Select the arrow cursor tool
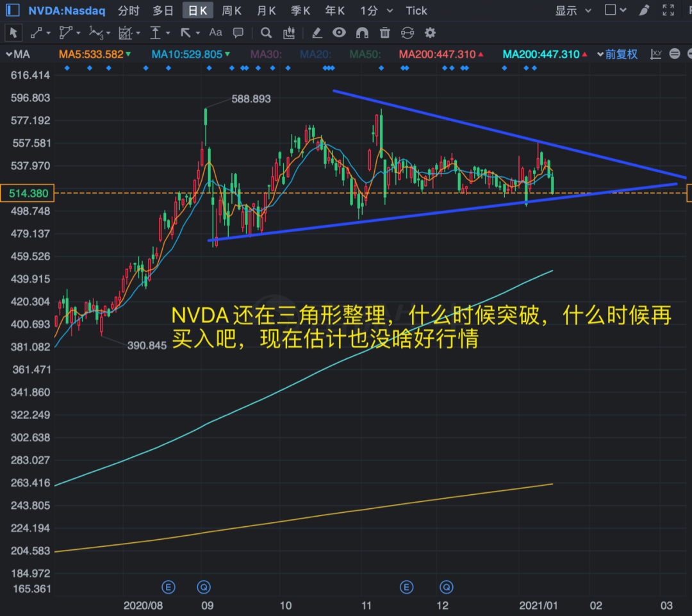Image resolution: width=692 pixels, height=616 pixels. coord(13,33)
